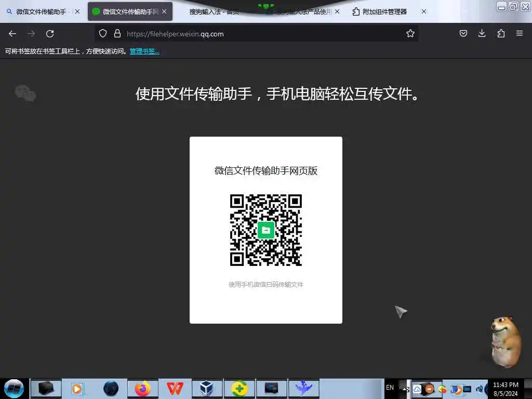Open the Firefox hamburger menu
Screen dimensions: 532x399
[x=520, y=33]
